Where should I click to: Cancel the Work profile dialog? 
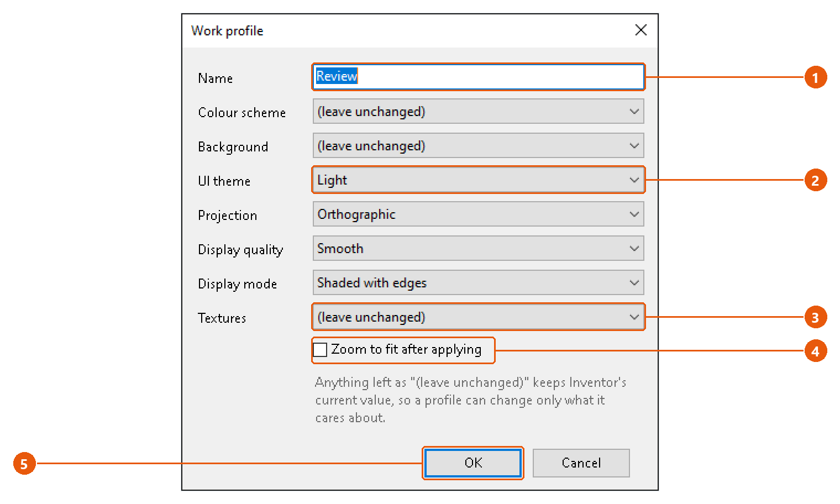tap(581, 463)
